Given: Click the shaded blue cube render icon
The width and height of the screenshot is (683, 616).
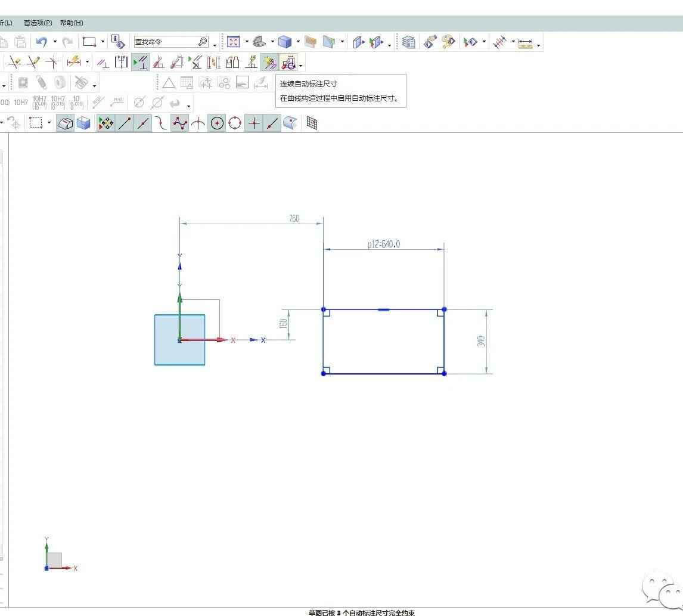Looking at the screenshot, I should click(285, 42).
